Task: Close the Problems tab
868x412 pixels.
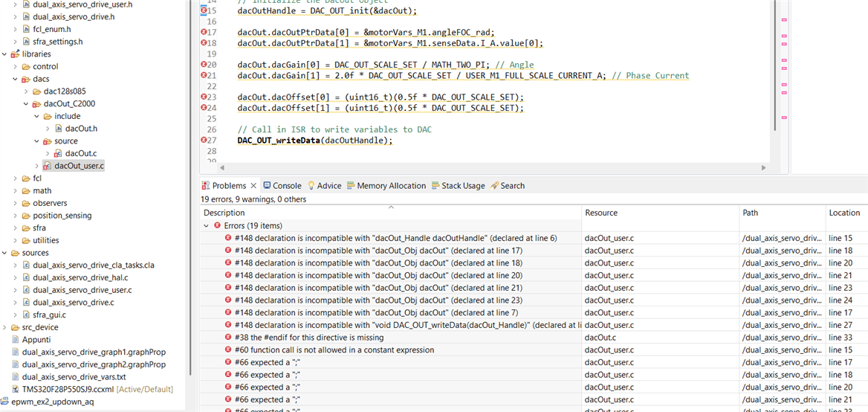Action: tap(253, 186)
